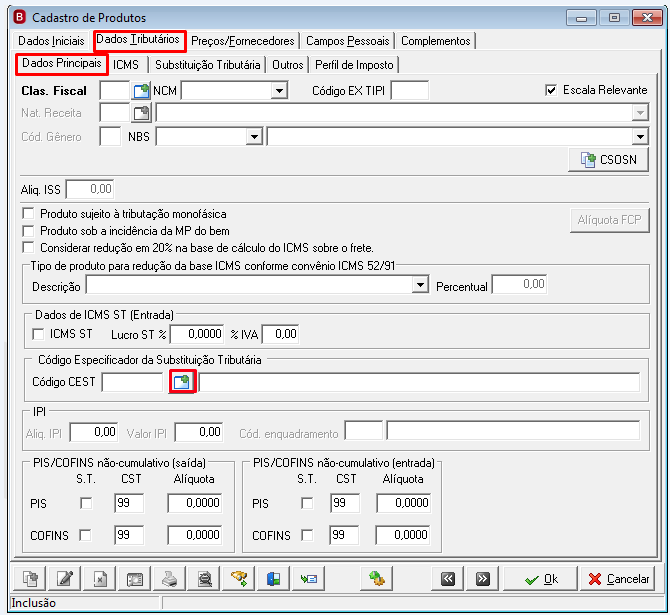Click the print preview magnifier icon
The height and width of the screenshot is (615, 670).
(205, 579)
